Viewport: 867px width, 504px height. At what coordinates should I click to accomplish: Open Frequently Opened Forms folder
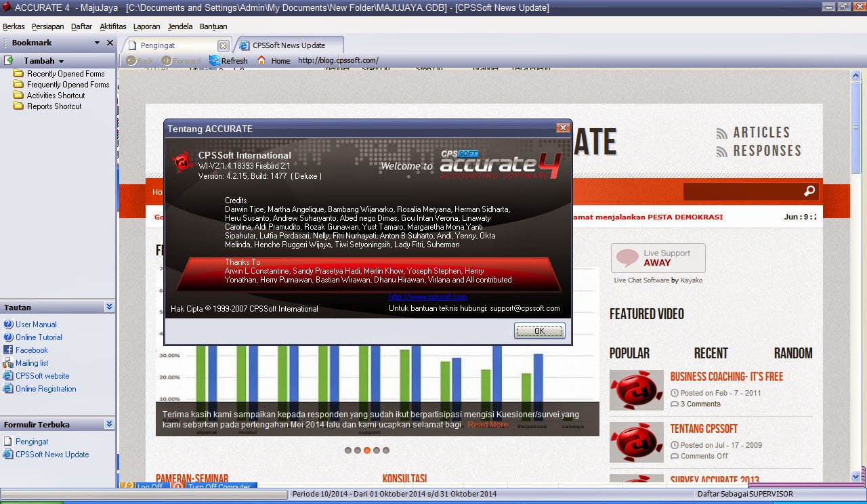point(68,85)
